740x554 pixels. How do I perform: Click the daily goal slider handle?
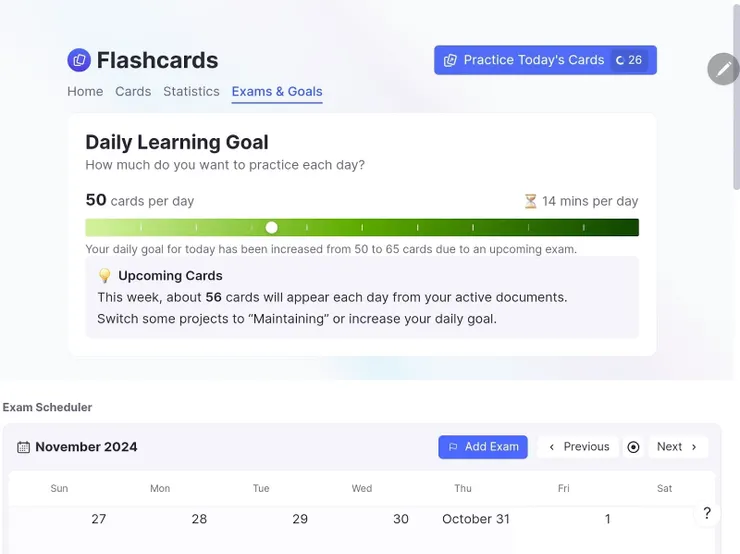(x=272, y=228)
